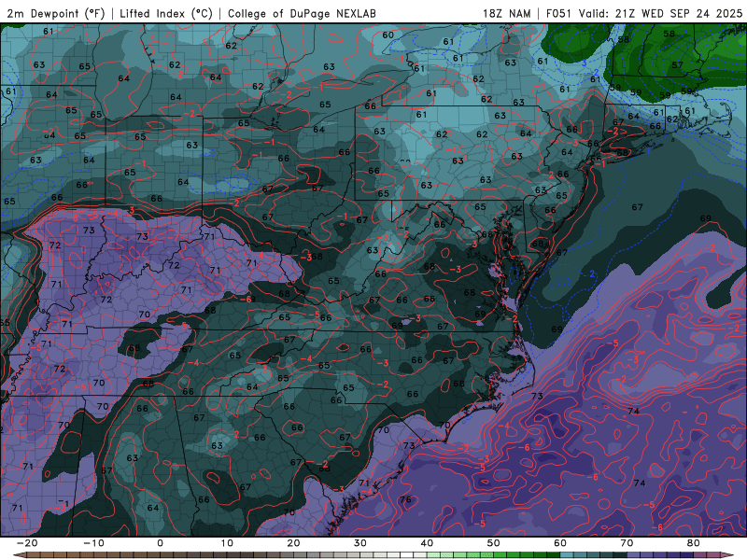Click the '0' color scale label

[160, 543]
